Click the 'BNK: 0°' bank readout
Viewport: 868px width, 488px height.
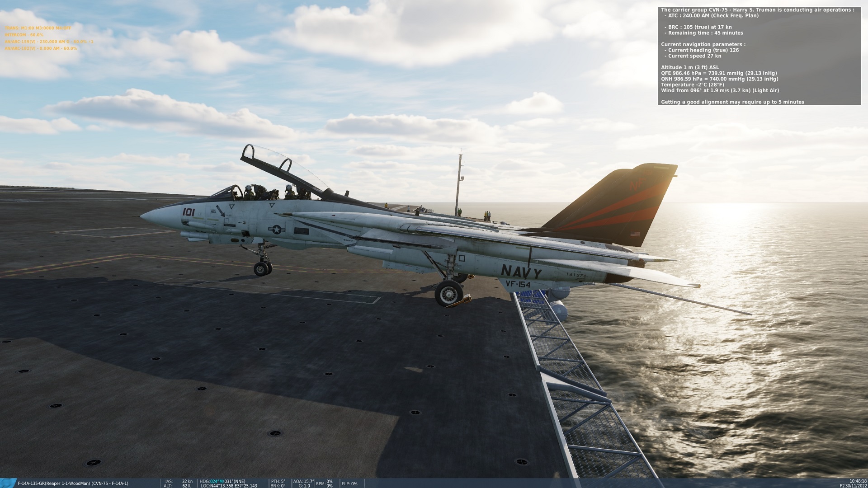click(278, 486)
